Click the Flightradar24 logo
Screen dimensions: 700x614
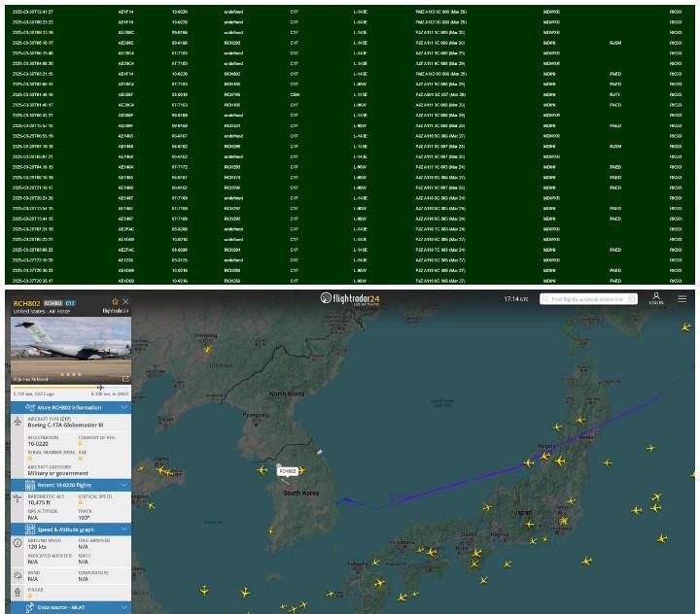coord(350,298)
